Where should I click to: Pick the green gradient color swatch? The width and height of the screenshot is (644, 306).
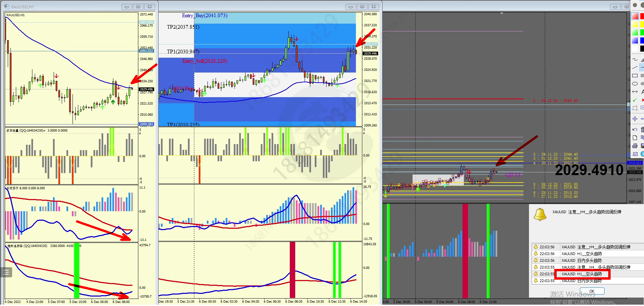pyautogui.click(x=635, y=32)
